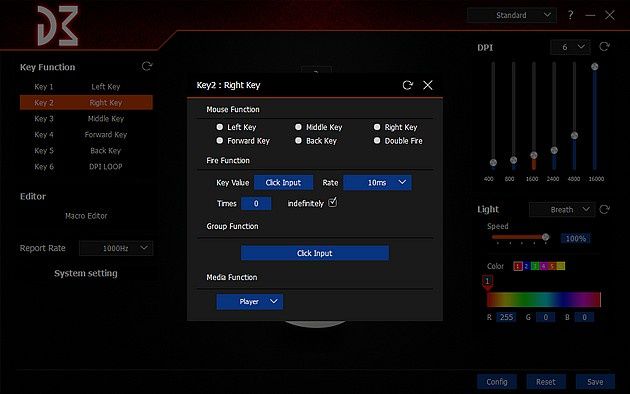Select the Forward Key radio option
Image resolution: width=630 pixels, height=394 pixels.
(x=219, y=141)
